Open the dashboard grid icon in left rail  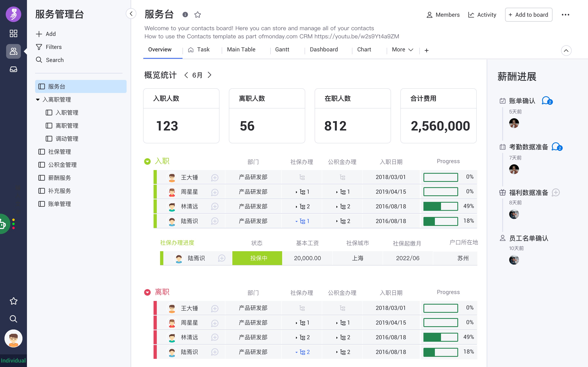[13, 33]
